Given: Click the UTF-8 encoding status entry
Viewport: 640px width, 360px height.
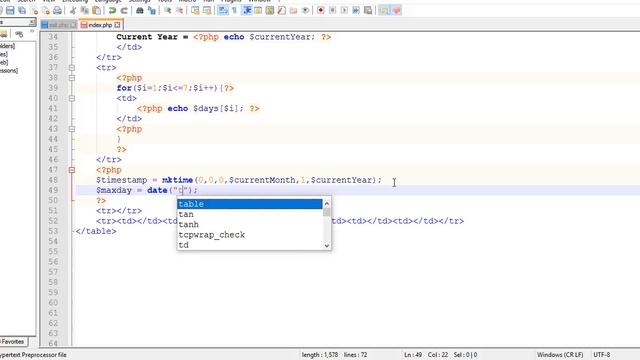Looking at the screenshot, I should [x=602, y=355].
